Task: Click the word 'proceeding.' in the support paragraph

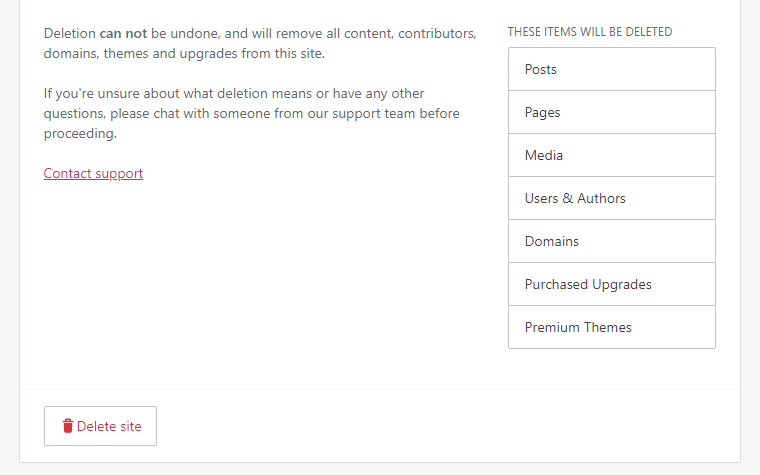Action: point(81,133)
